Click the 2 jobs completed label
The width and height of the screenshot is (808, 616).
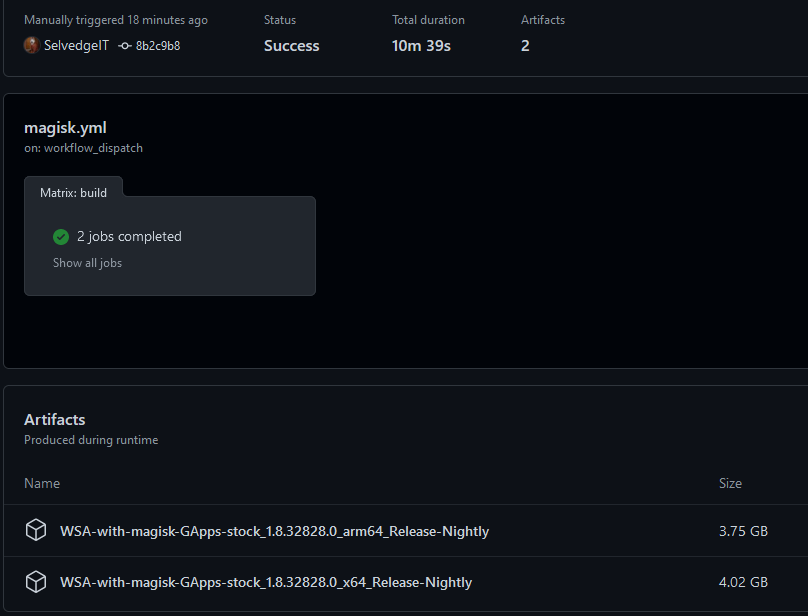pos(129,237)
